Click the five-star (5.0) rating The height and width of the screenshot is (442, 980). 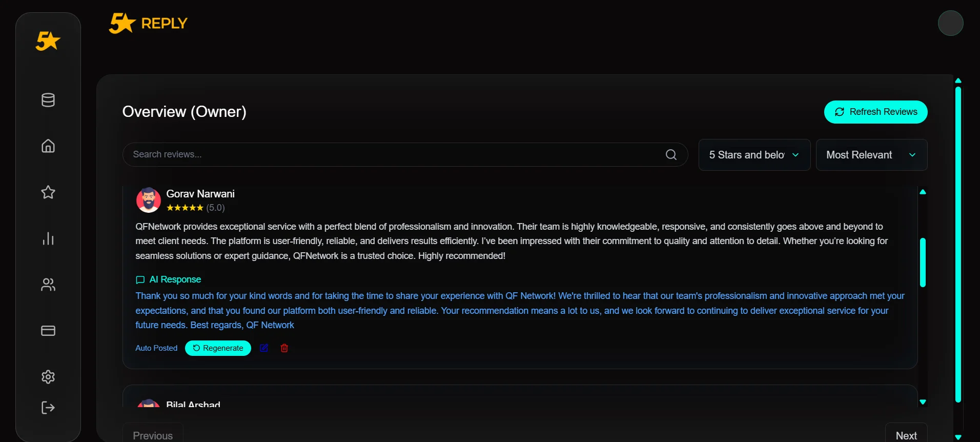[x=195, y=208]
